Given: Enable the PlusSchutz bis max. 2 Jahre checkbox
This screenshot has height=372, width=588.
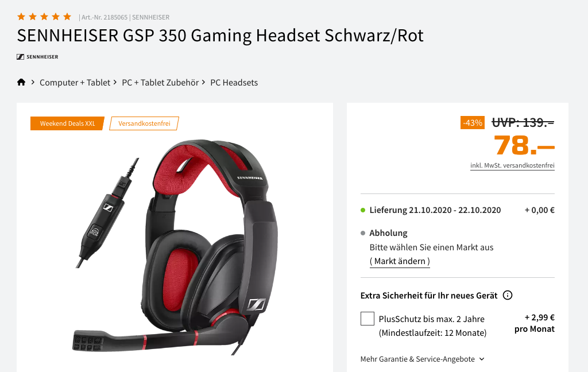Looking at the screenshot, I should click(x=367, y=319).
